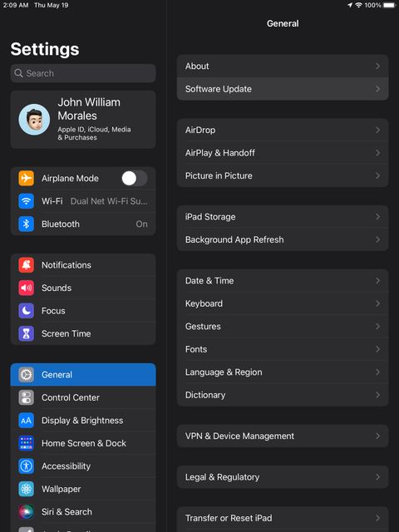399x532 pixels.
Task: Select Wallpaper in the sidebar
Action: tap(83, 489)
